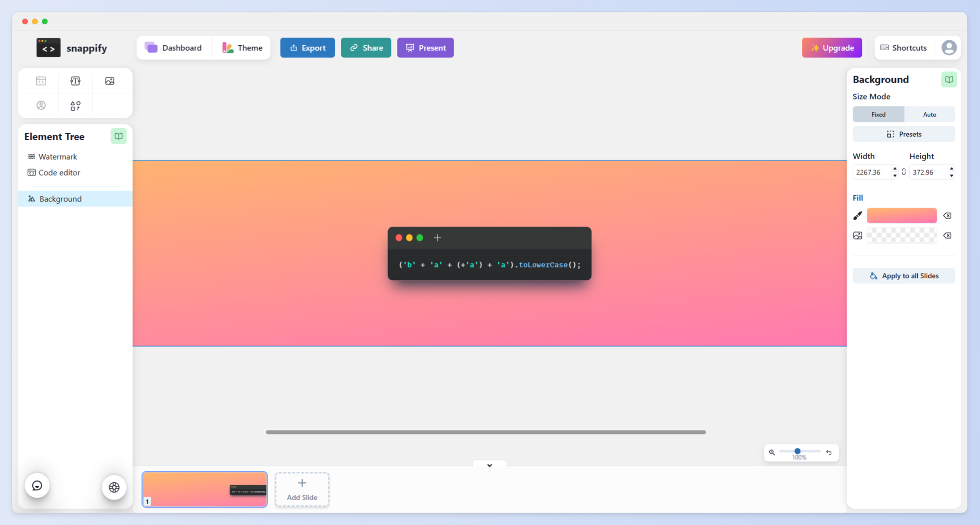
Task: Switch Size Mode to Fixed
Action: (x=878, y=114)
